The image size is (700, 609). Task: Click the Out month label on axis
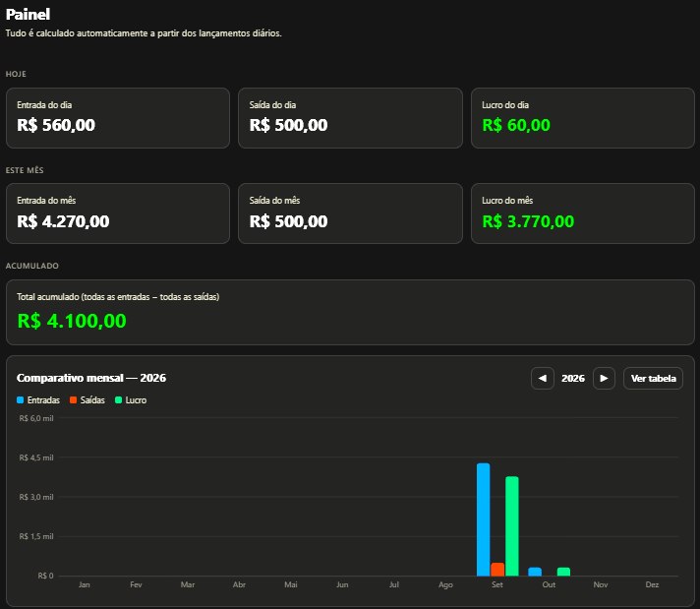tap(550, 584)
